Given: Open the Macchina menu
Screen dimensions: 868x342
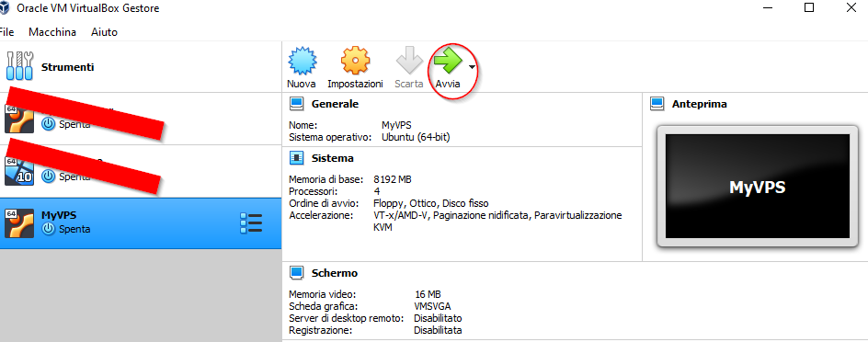Looking at the screenshot, I should [x=52, y=32].
